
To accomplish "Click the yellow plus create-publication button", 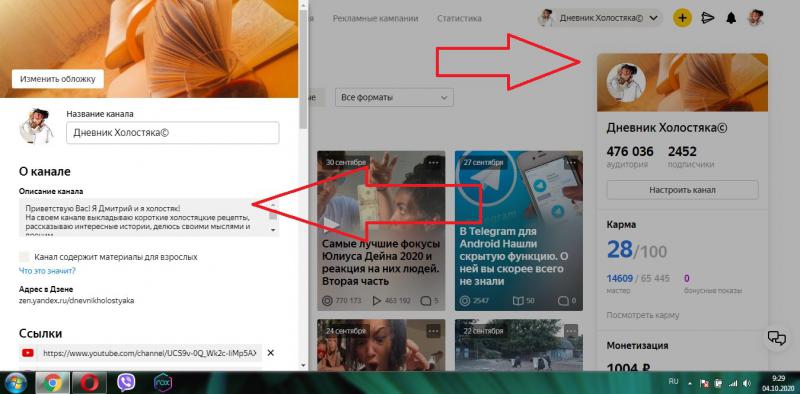I will (683, 18).
